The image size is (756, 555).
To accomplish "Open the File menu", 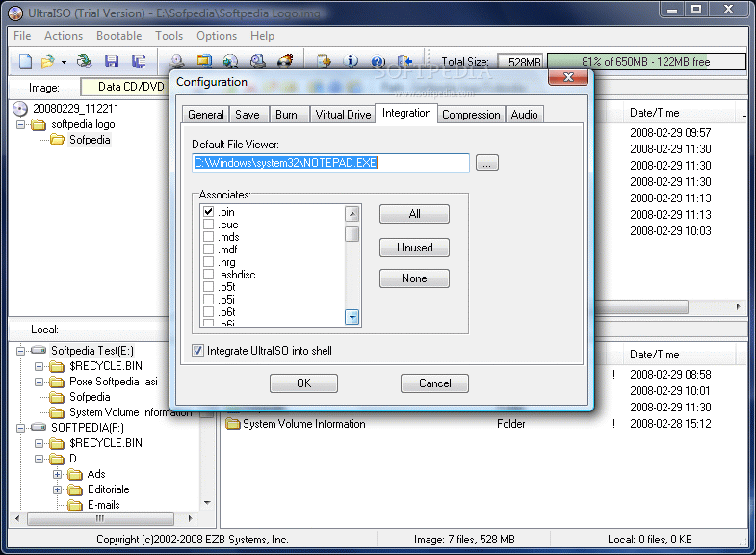I will (22, 36).
